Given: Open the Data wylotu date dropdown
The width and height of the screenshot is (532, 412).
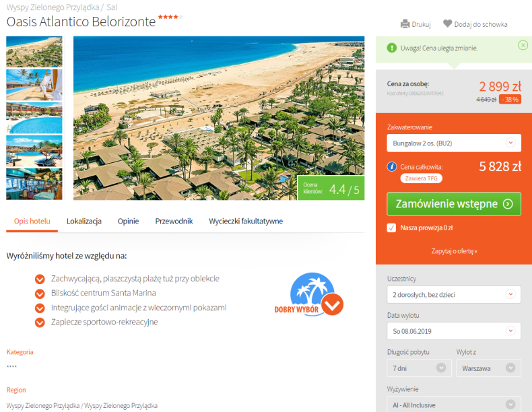Looking at the screenshot, I should click(454, 331).
